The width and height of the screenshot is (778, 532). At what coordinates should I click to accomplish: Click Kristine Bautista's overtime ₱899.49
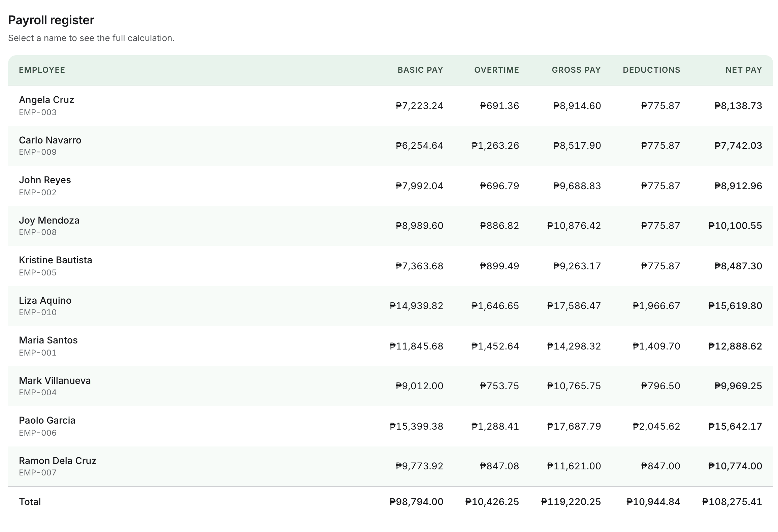pyautogui.click(x=499, y=266)
